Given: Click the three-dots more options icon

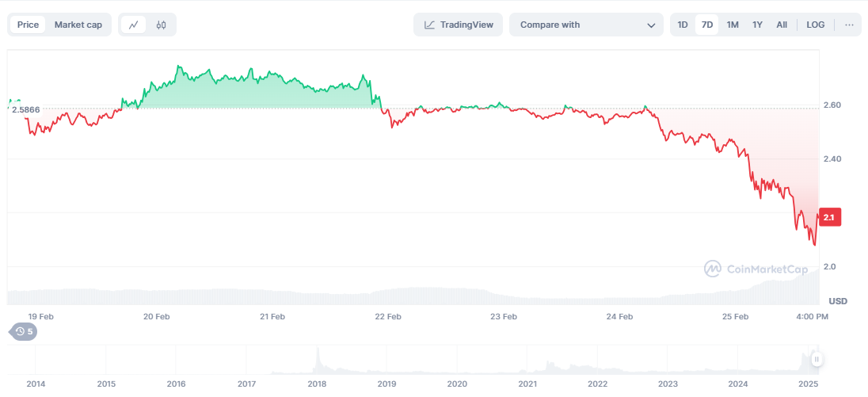Looking at the screenshot, I should pyautogui.click(x=849, y=25).
